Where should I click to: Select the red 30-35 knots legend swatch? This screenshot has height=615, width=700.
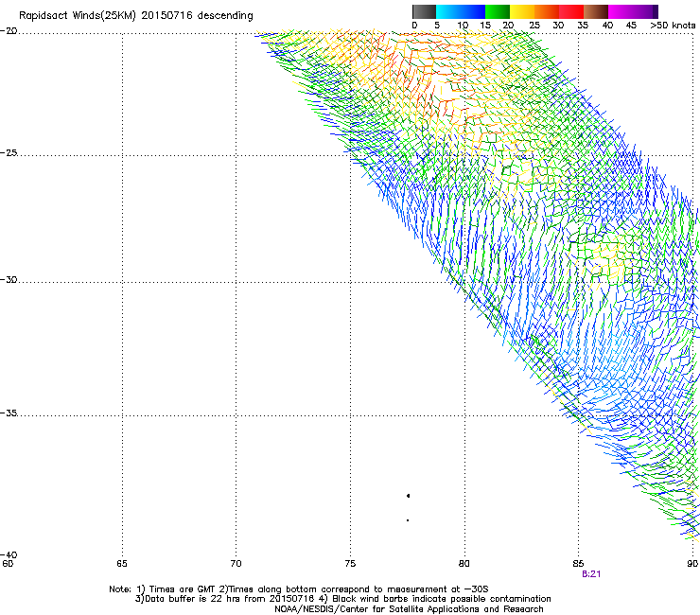571,11
